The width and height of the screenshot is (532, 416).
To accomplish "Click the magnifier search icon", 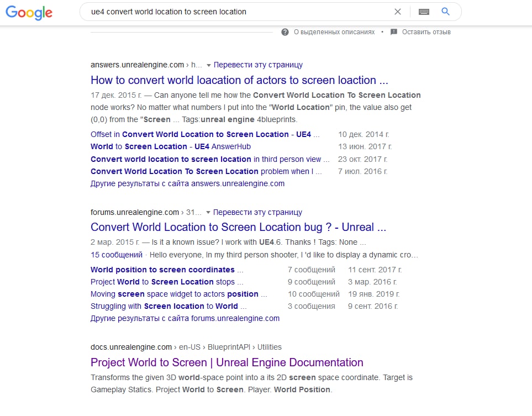I will 445,12.
